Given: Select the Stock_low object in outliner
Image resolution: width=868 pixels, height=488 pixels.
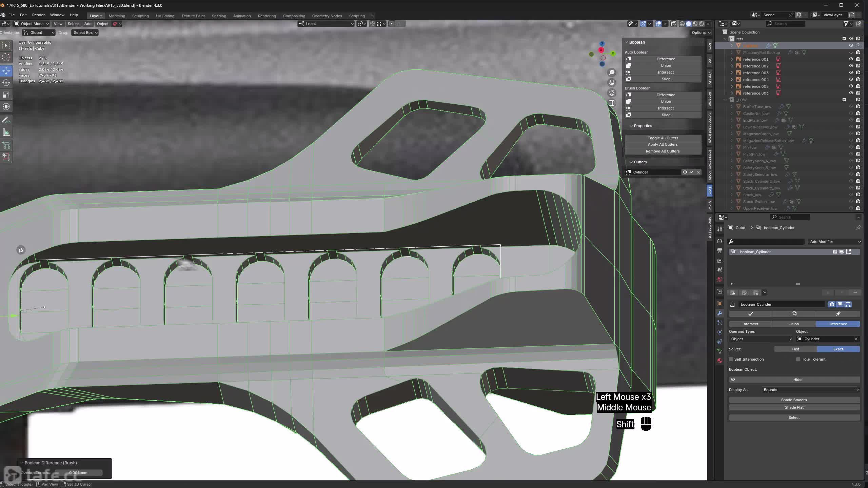Looking at the screenshot, I should 752,195.
